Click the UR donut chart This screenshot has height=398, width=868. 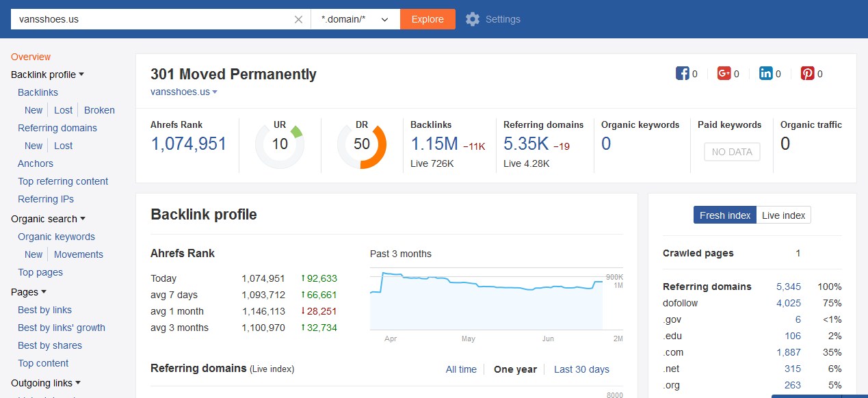pyautogui.click(x=280, y=144)
